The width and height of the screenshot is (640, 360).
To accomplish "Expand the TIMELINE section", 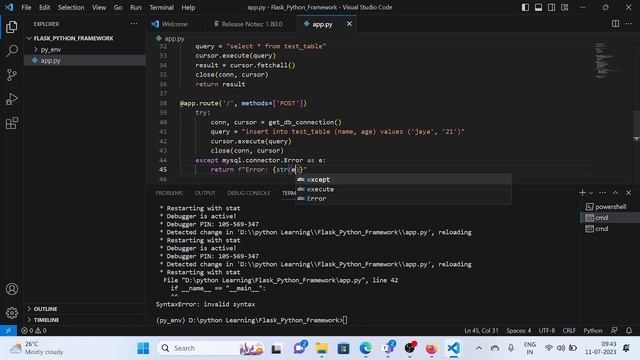I will click(x=46, y=320).
